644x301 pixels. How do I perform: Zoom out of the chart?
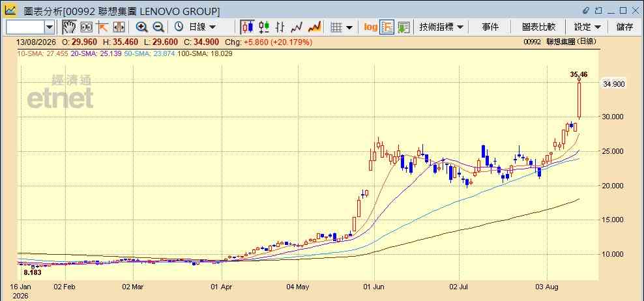(x=158, y=27)
